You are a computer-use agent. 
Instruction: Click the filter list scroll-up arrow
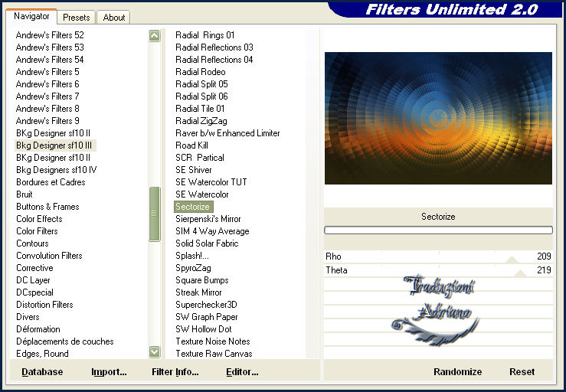pos(155,35)
